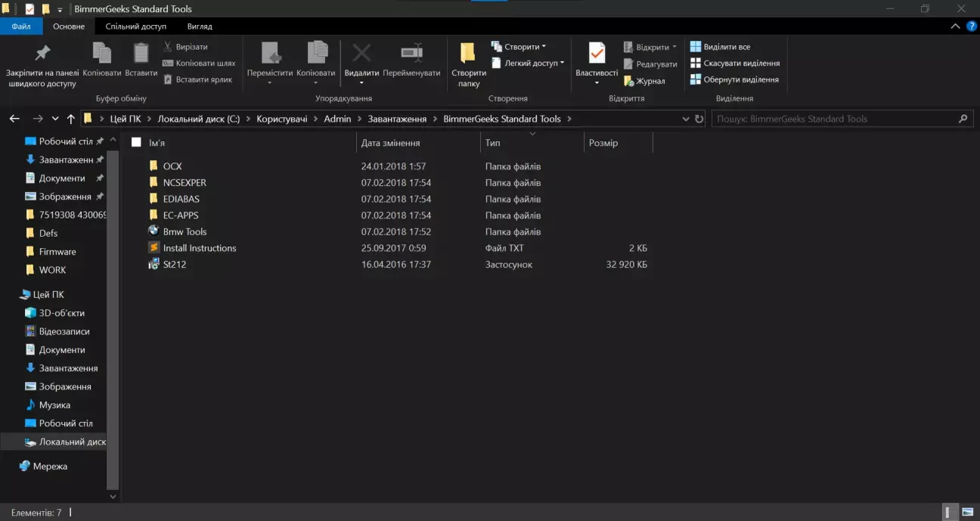
Task: Expand address bar history dropdown
Action: click(x=685, y=119)
